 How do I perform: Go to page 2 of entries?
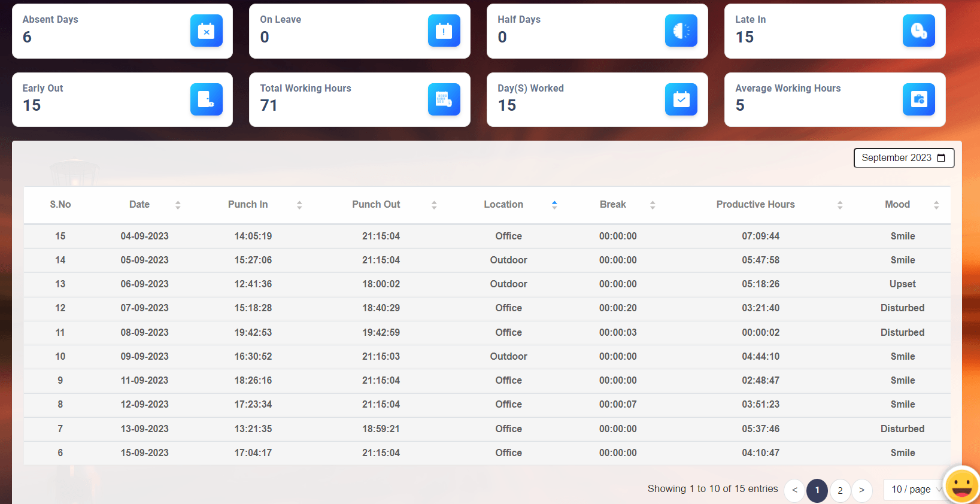point(840,490)
